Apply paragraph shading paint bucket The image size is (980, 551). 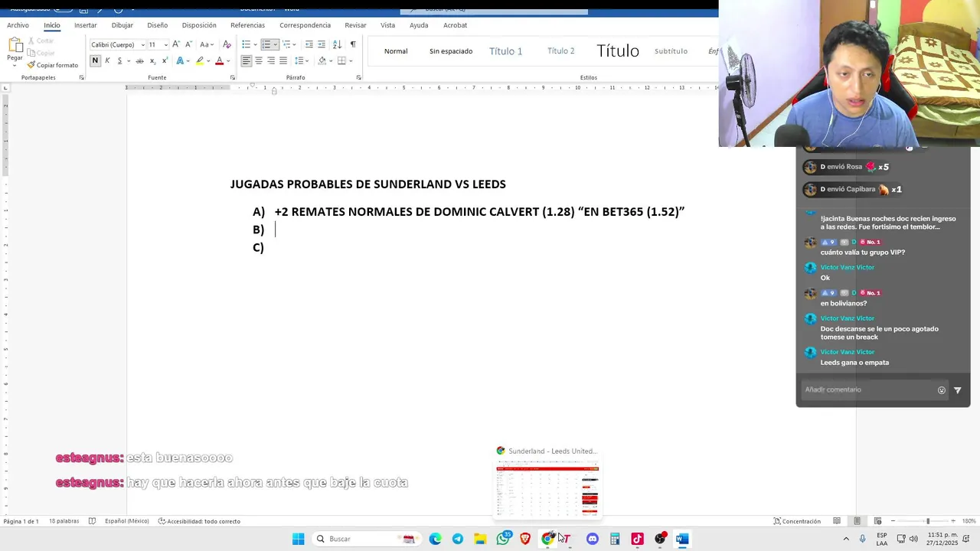pos(322,60)
